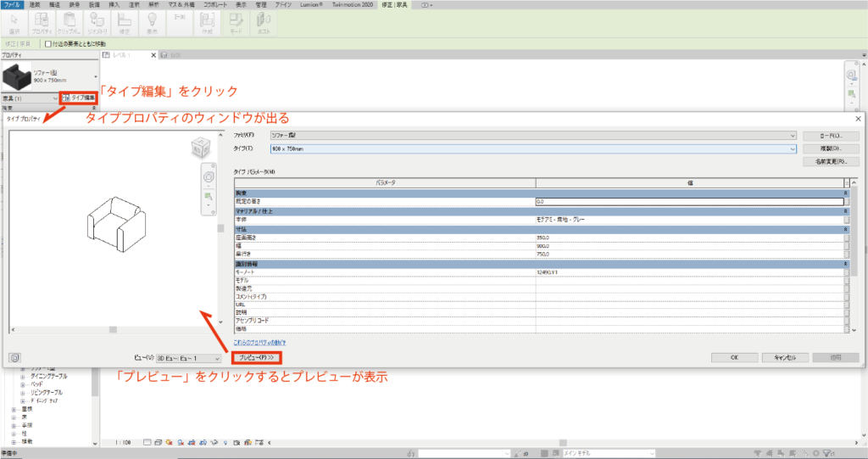Toggle 付近の要素とともに移動 checkbox
868x459 pixels.
click(48, 44)
